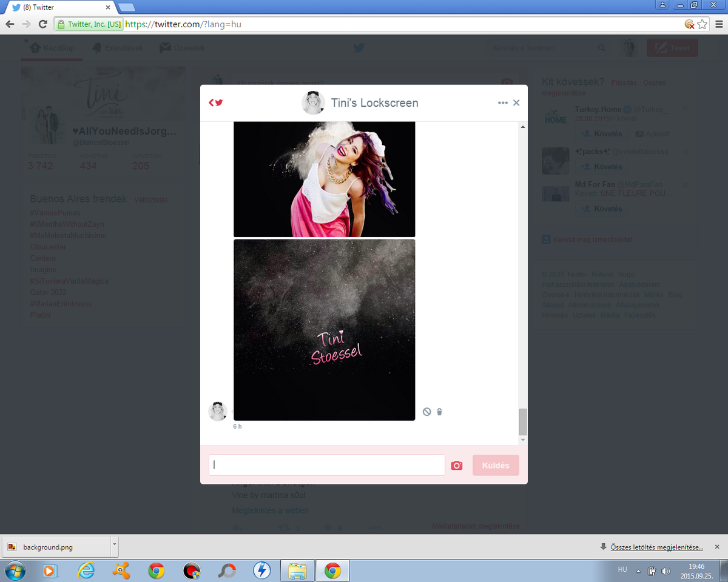Click the conversation scrollbar thumb
The width and height of the screenshot is (728, 582).
(523, 421)
